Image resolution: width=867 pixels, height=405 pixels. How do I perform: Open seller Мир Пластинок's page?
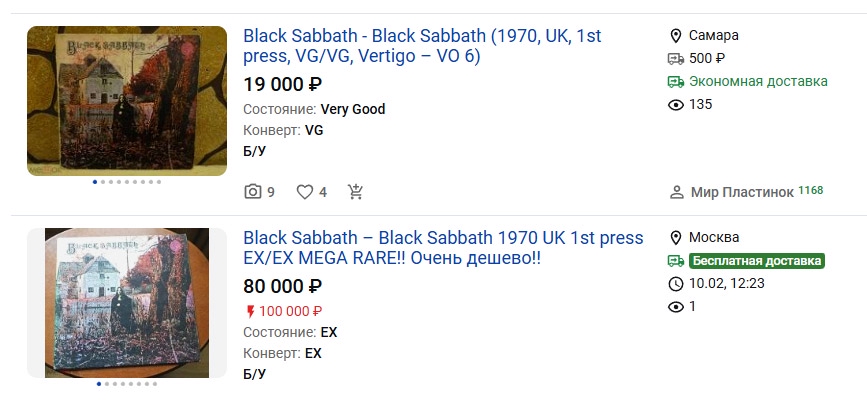(x=742, y=192)
